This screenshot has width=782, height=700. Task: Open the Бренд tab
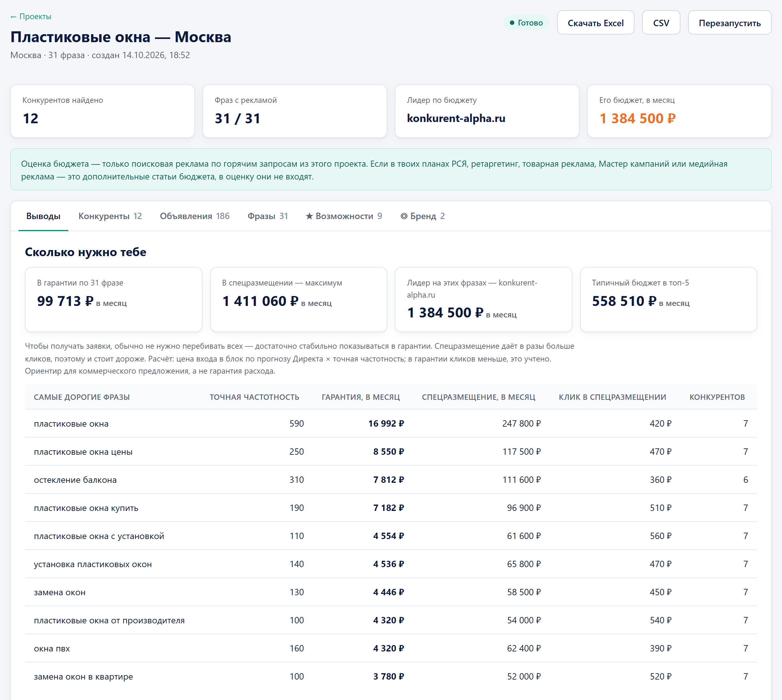coord(423,216)
